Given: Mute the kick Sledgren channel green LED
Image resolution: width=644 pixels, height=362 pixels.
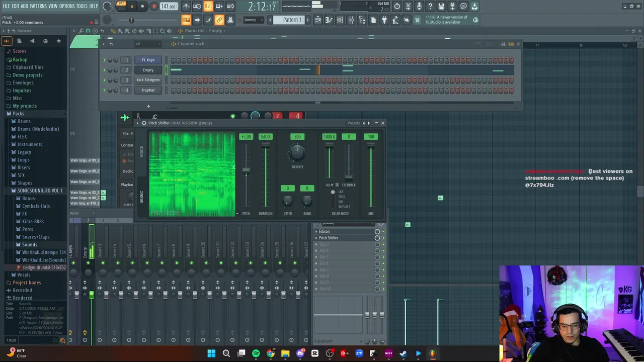Looking at the screenshot, I should [x=104, y=80].
